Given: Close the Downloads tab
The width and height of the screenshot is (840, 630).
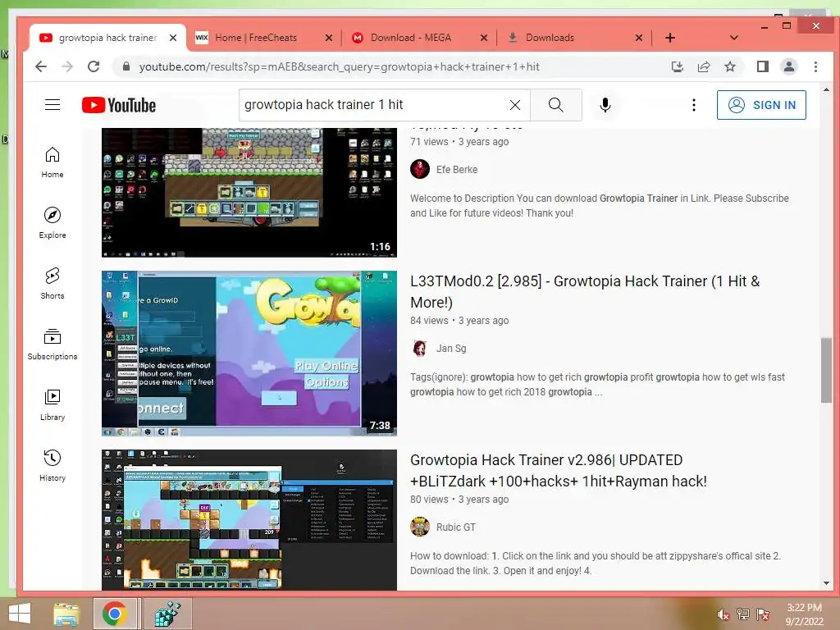Looking at the screenshot, I should pos(638,38).
